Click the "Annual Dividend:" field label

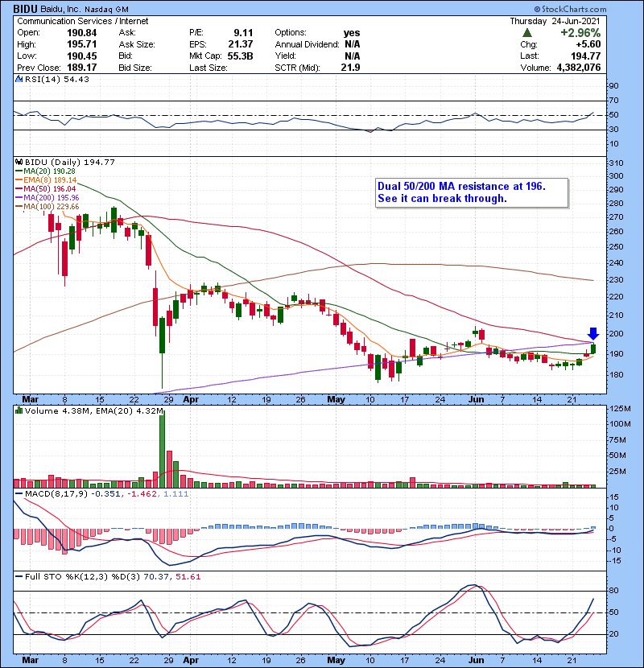pyautogui.click(x=307, y=44)
